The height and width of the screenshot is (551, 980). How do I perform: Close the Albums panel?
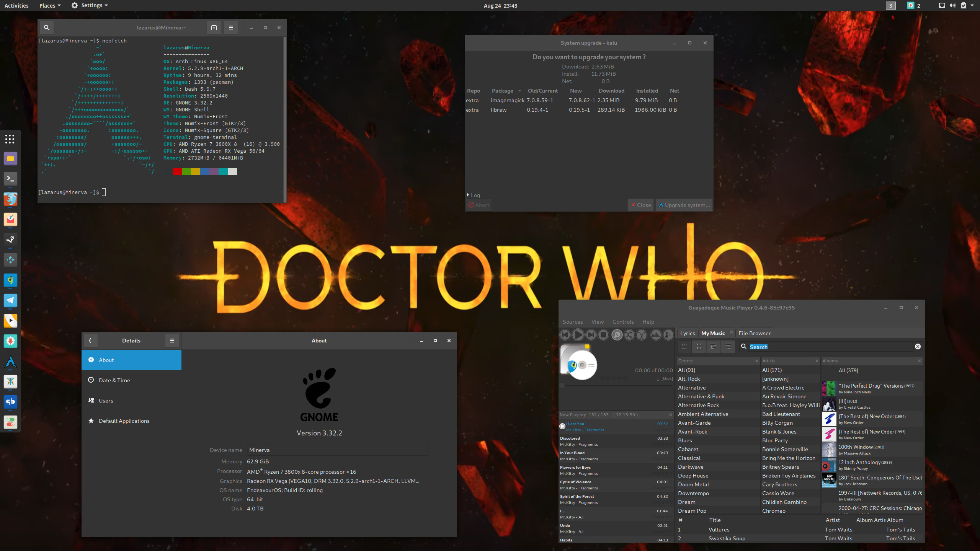pyautogui.click(x=920, y=361)
